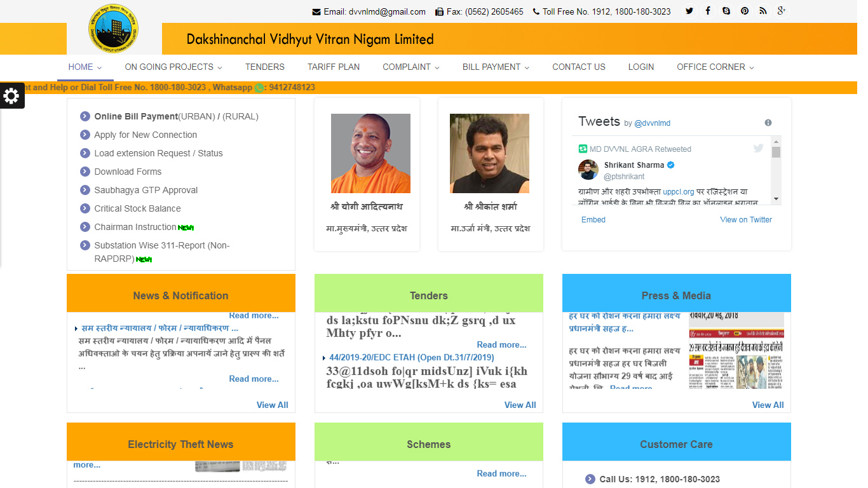Expand the ON GOING PROJECTS dropdown
868x488 pixels.
tap(173, 67)
